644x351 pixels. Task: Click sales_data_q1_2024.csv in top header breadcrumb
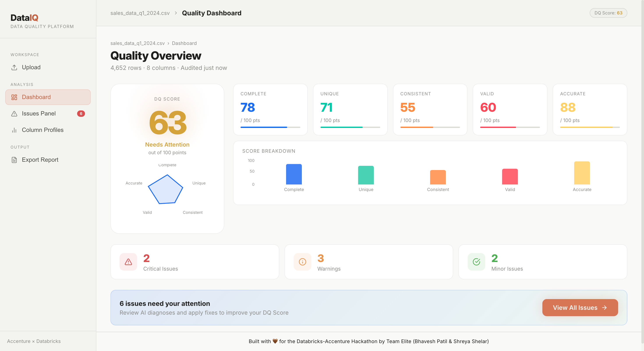click(x=140, y=13)
